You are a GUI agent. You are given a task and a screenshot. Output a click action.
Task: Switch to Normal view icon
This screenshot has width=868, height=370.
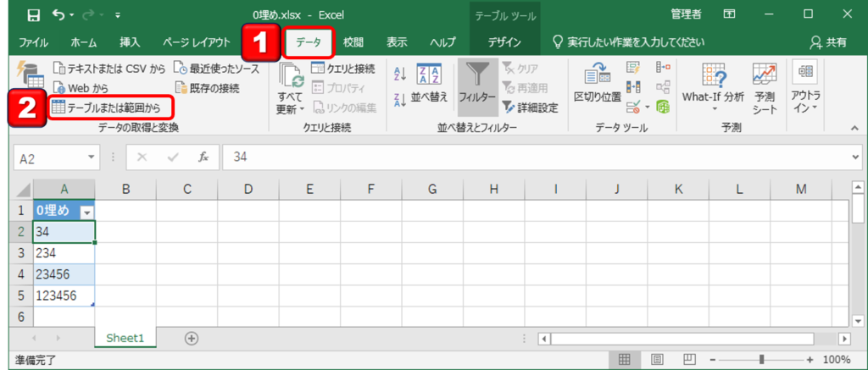click(x=625, y=360)
